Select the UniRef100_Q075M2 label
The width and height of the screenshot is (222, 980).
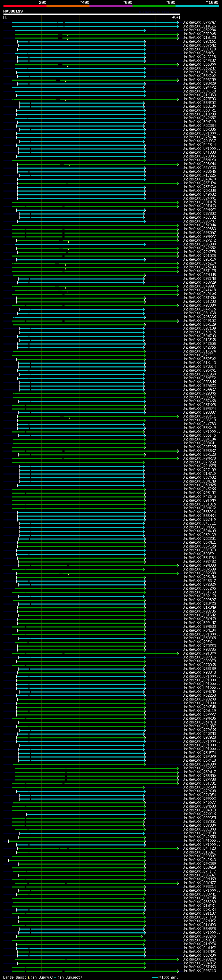point(199,45)
